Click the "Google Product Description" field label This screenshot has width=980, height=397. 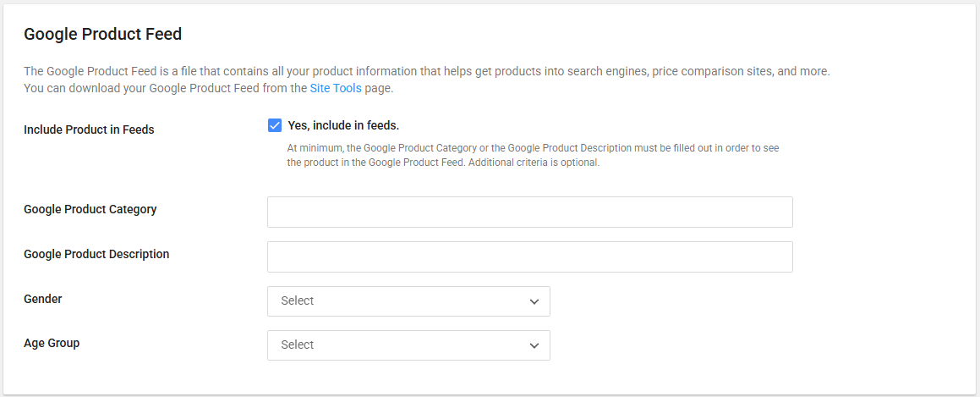[x=96, y=254]
